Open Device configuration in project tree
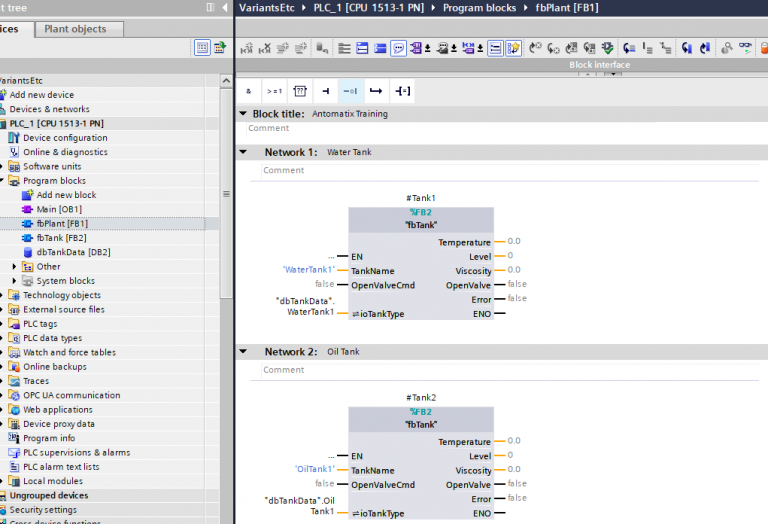This screenshot has height=524, width=768. [x=64, y=138]
